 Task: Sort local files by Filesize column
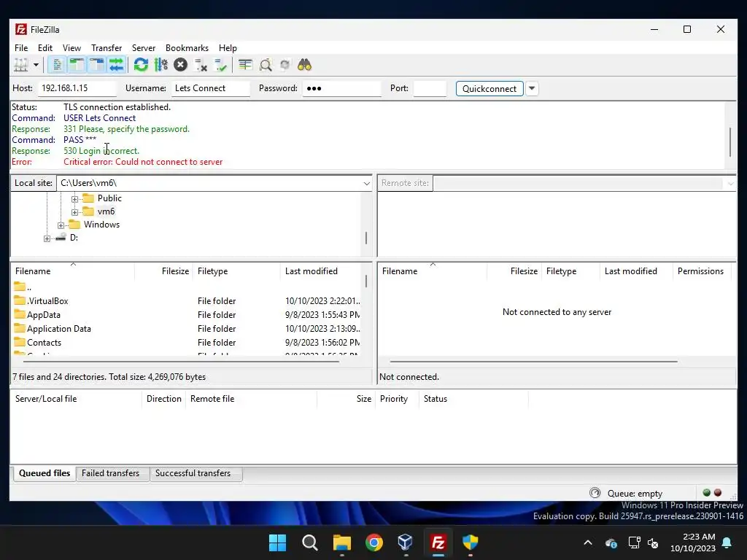click(164, 271)
